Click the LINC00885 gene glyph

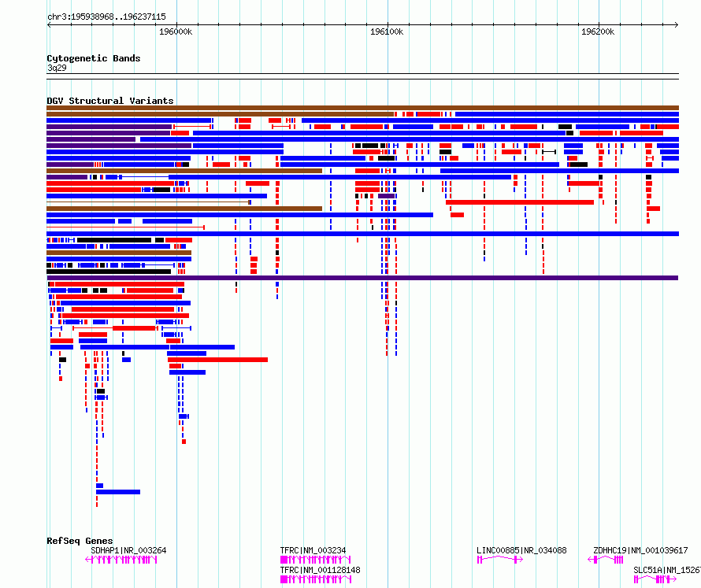pyautogui.click(x=500, y=560)
